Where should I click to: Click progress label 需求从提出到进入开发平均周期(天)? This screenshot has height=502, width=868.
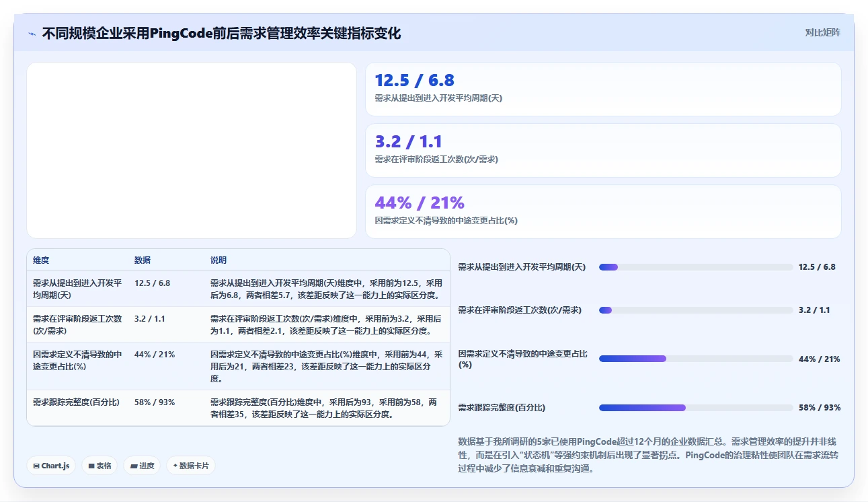coord(522,267)
